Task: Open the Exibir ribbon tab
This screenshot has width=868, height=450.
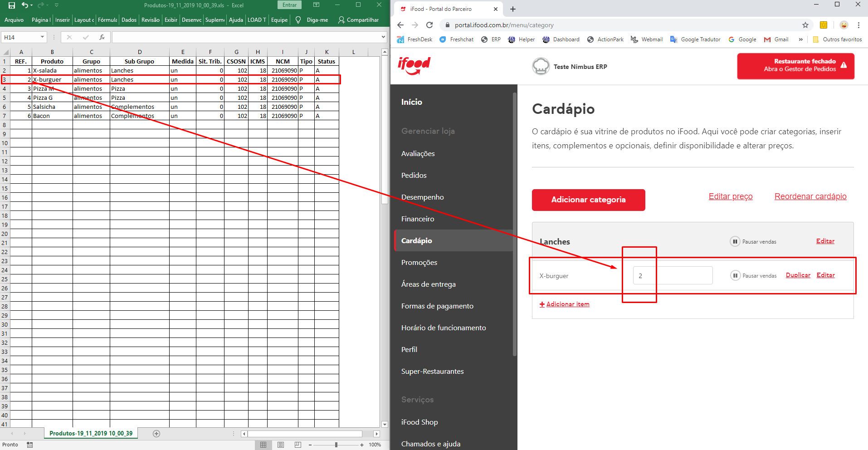Action: tap(171, 20)
